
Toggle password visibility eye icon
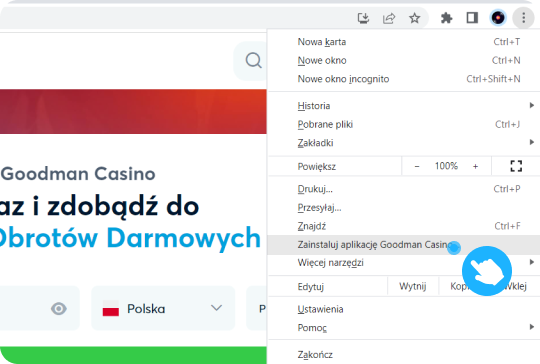59,309
